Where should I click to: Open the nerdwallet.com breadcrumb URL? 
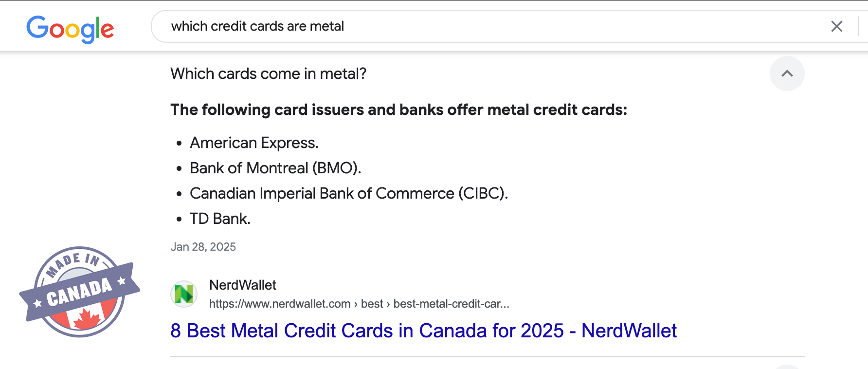(x=359, y=304)
